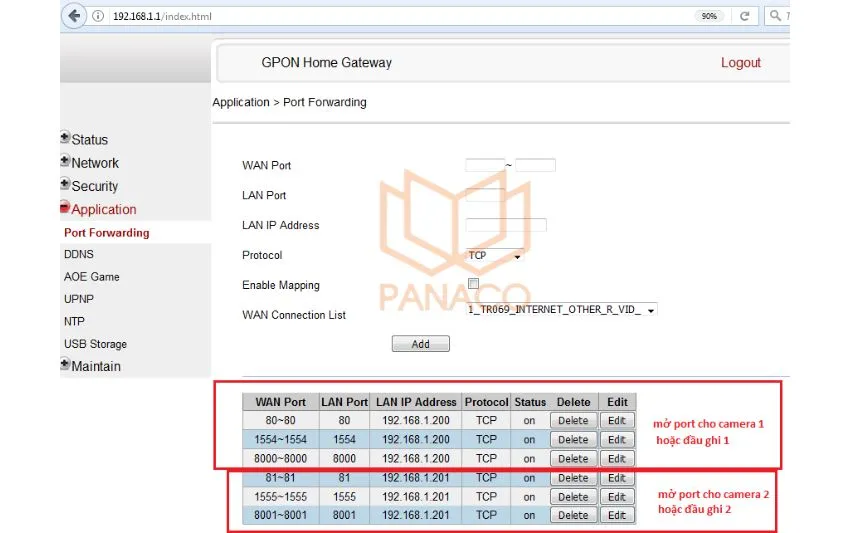
Task: Edit the 8001~8001 port rule
Action: point(617,515)
